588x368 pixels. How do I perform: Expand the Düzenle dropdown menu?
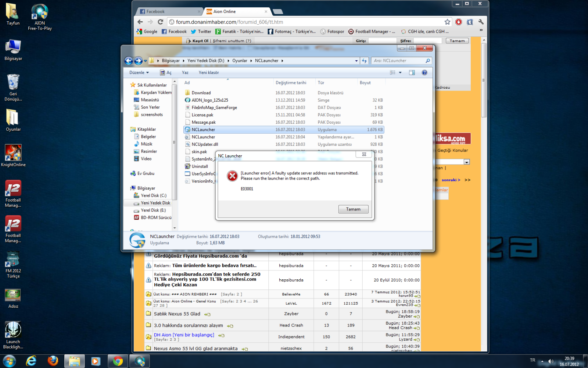click(138, 72)
